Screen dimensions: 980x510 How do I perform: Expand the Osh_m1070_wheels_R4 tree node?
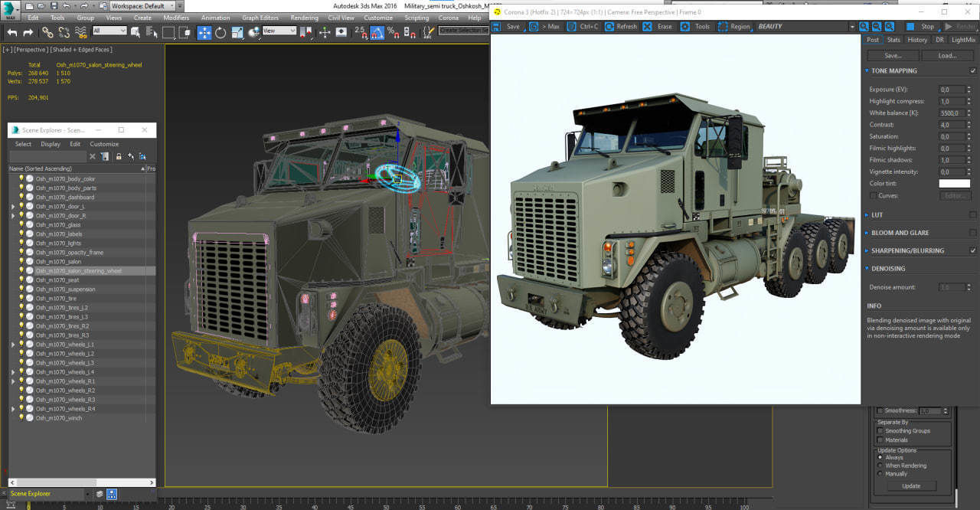(12, 408)
